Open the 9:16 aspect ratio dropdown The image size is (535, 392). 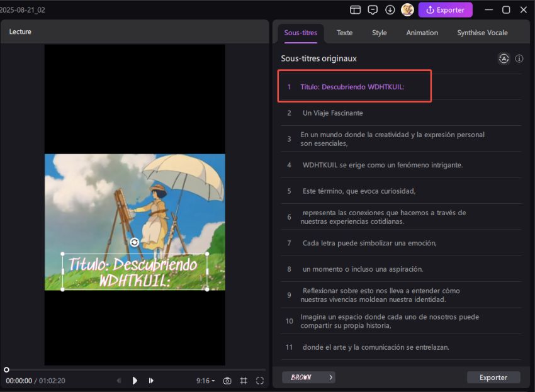pyautogui.click(x=205, y=381)
